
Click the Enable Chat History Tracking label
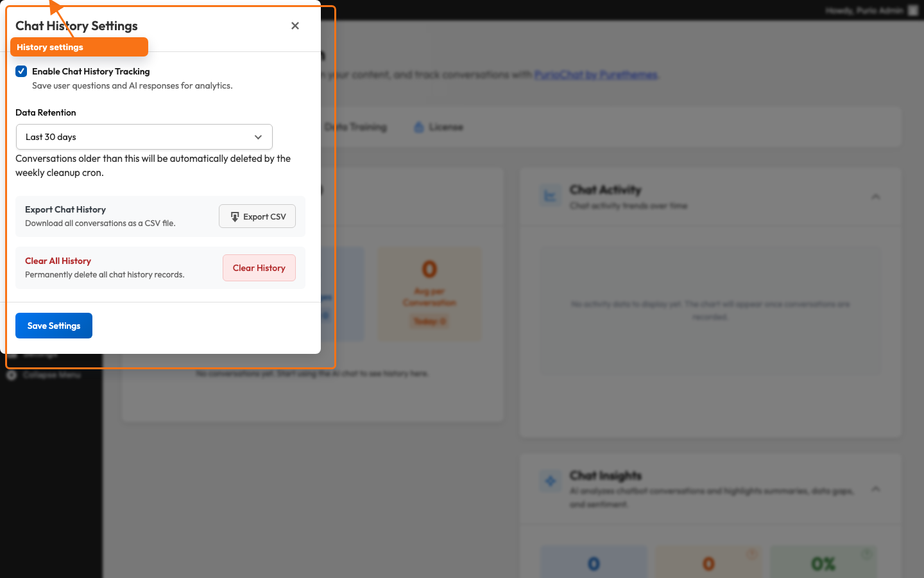pyautogui.click(x=91, y=71)
